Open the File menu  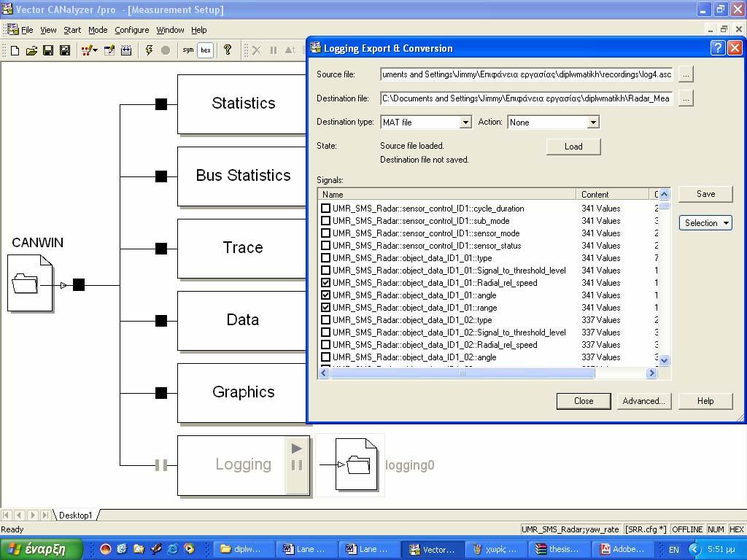[x=27, y=30]
